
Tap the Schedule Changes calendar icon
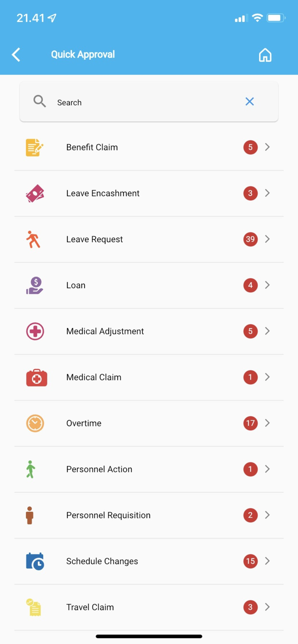point(35,562)
